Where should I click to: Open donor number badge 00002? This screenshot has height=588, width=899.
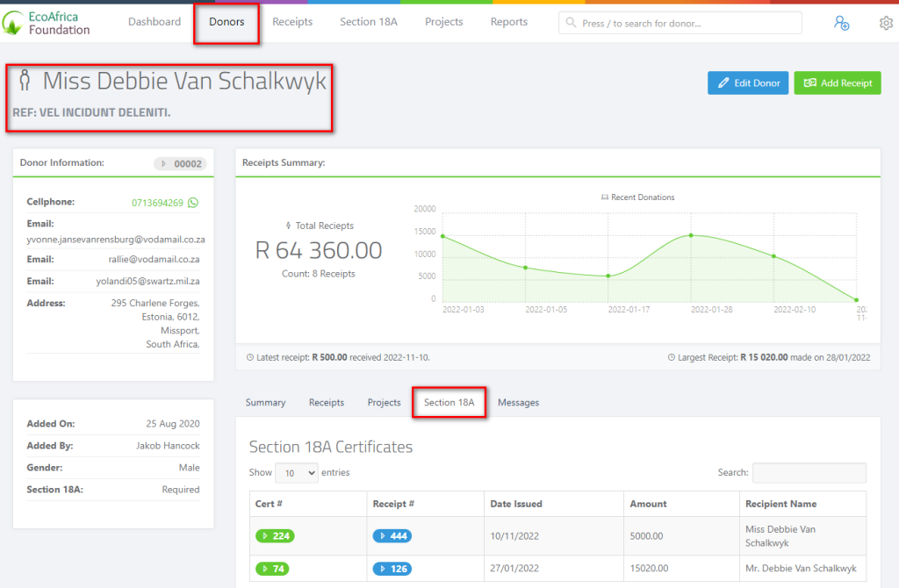coord(180,163)
